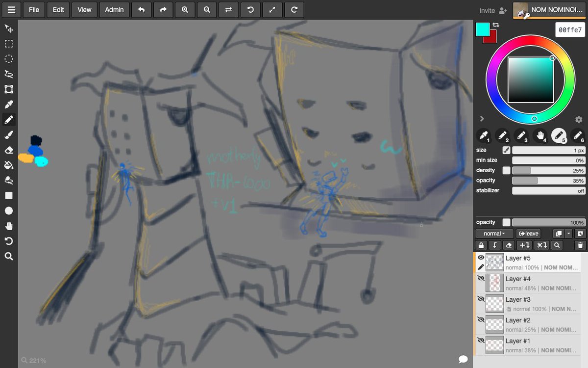Image resolution: width=588 pixels, height=368 pixels.
Task: Select the Paint Bucket tool
Action: click(x=9, y=165)
